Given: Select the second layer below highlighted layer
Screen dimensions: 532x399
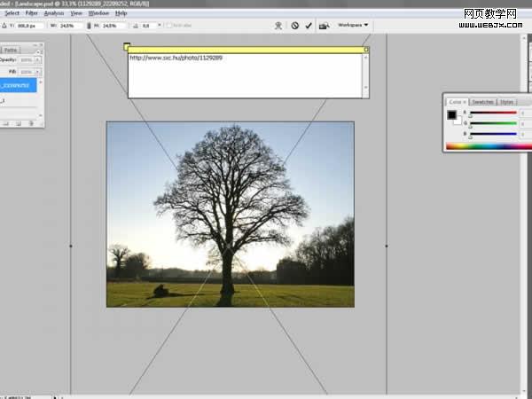Looking at the screenshot, I should coord(18,101).
